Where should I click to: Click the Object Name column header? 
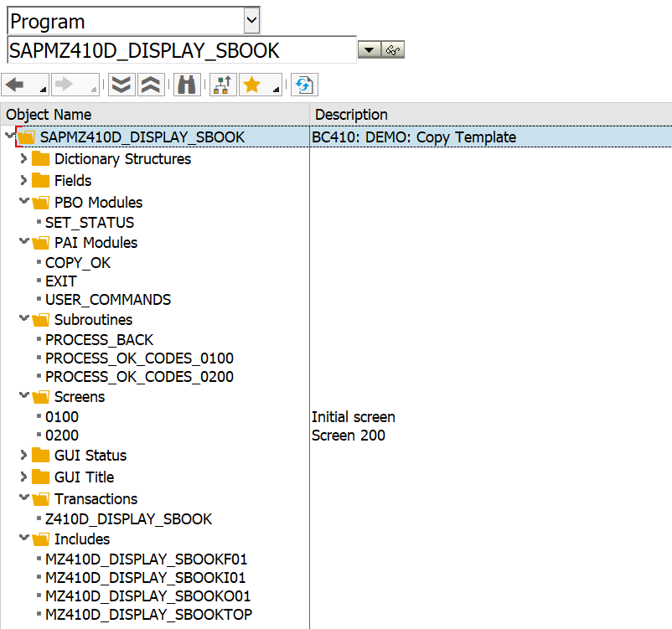(x=155, y=115)
